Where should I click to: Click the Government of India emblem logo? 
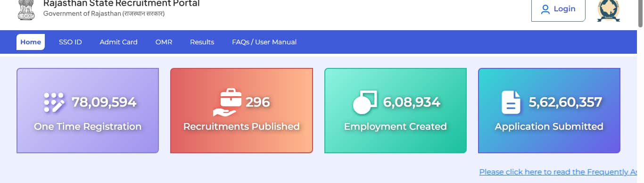coord(26,10)
